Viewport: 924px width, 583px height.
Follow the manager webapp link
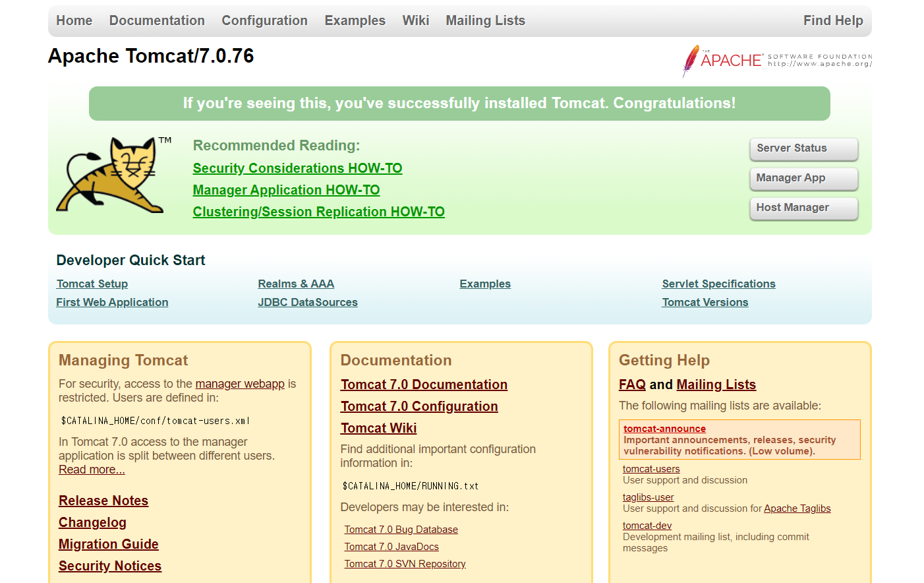pyautogui.click(x=240, y=384)
